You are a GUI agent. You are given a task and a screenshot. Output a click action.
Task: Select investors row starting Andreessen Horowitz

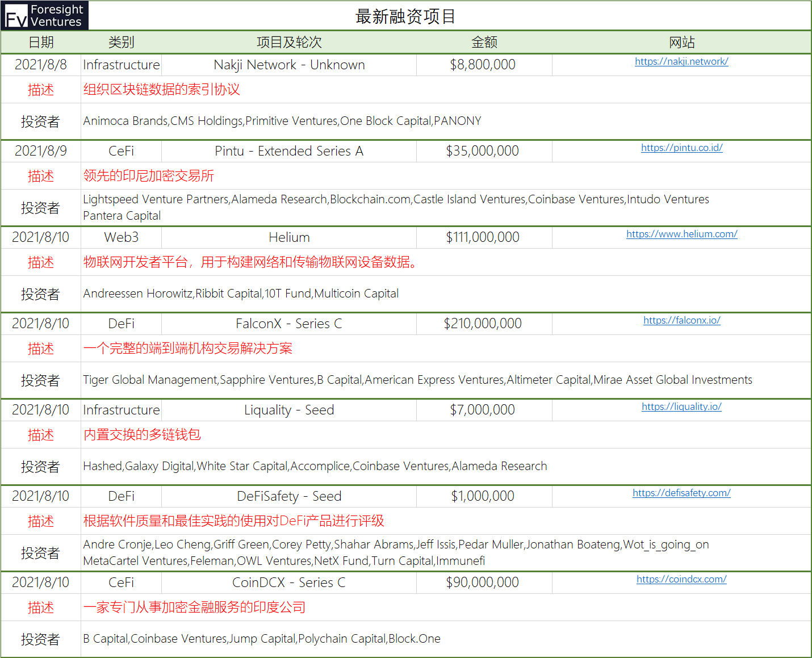[x=446, y=294]
